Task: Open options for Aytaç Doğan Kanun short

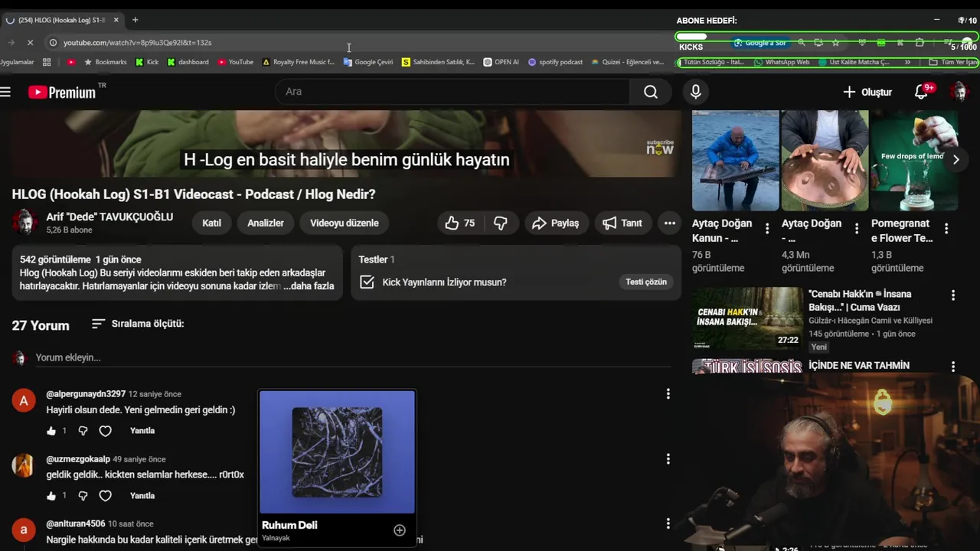Action: click(x=767, y=229)
